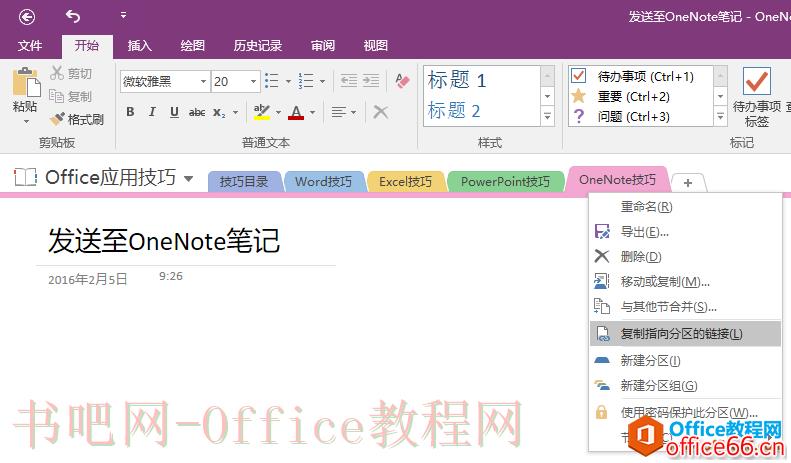791x463 pixels.
Task: Choose 复制指向分区的链接(L) menu entry
Action: pyautogui.click(x=685, y=333)
